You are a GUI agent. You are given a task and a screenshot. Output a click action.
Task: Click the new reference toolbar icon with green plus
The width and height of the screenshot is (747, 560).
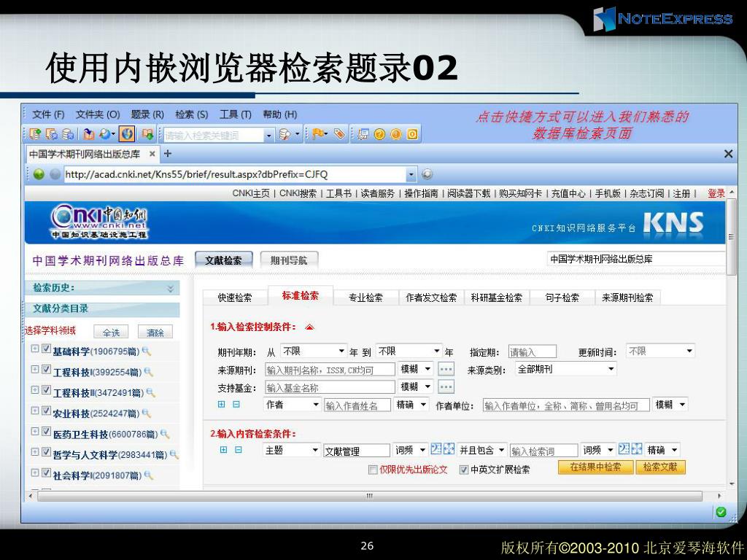point(35,134)
